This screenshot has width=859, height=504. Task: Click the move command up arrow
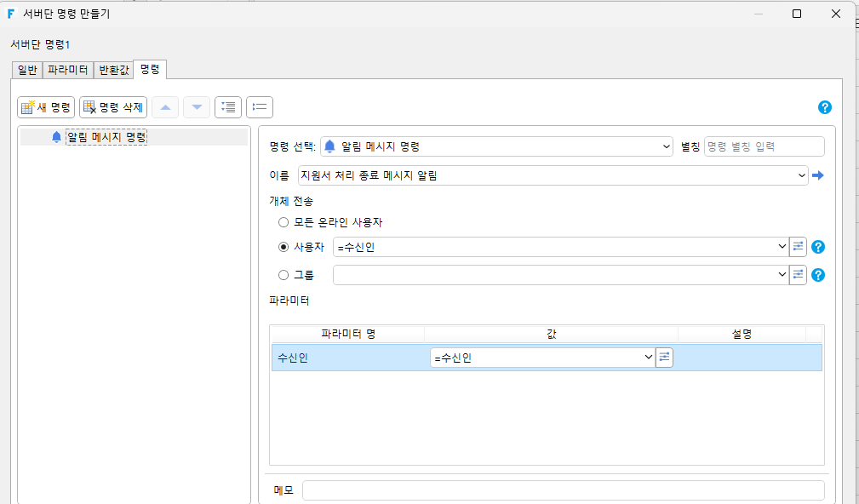(165, 107)
